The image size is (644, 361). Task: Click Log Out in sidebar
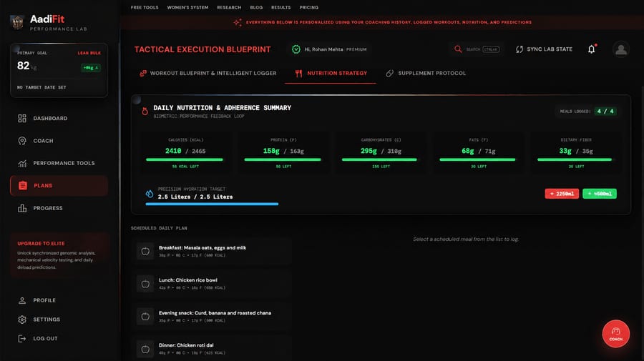coord(59,338)
